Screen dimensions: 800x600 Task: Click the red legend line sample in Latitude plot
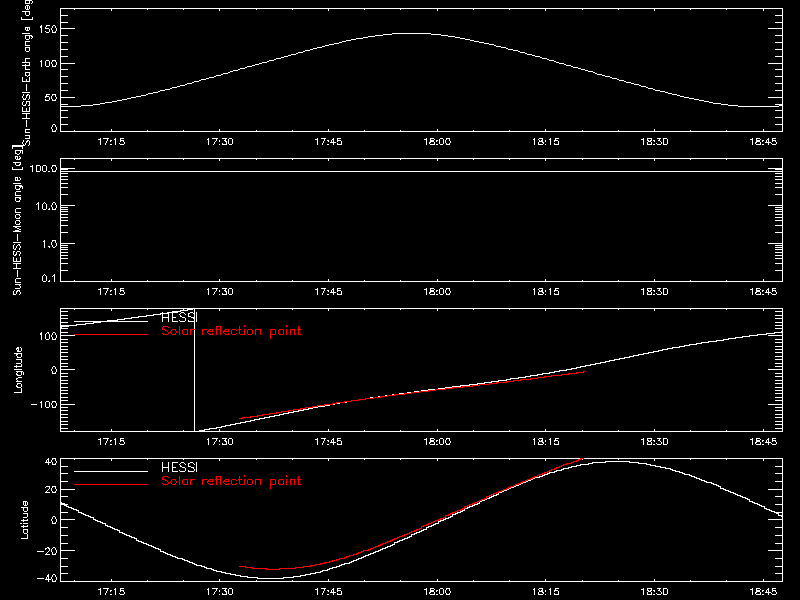[x=111, y=485]
